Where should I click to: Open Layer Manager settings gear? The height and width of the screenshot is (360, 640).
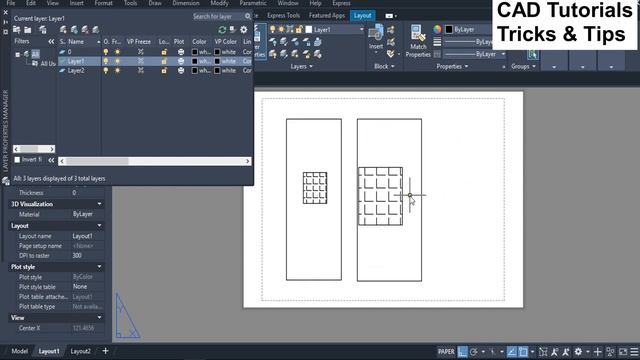click(x=244, y=30)
